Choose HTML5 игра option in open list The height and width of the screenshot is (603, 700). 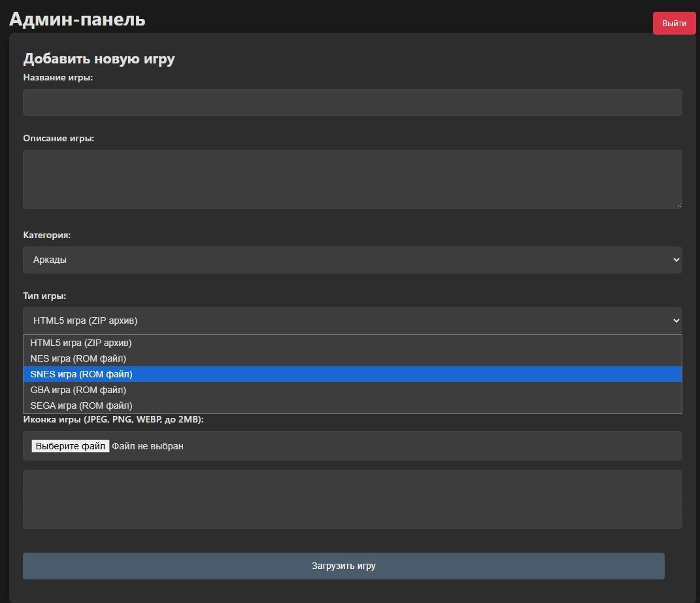[81, 343]
